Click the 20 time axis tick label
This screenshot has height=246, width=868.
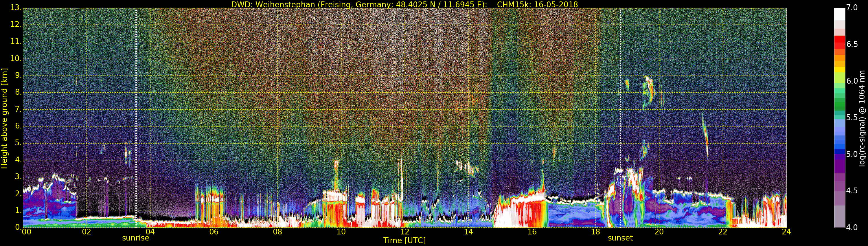(x=659, y=232)
